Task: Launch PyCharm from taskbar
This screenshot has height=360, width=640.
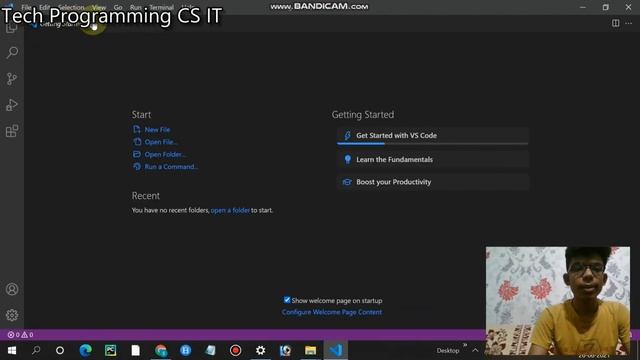Action: click(x=111, y=350)
